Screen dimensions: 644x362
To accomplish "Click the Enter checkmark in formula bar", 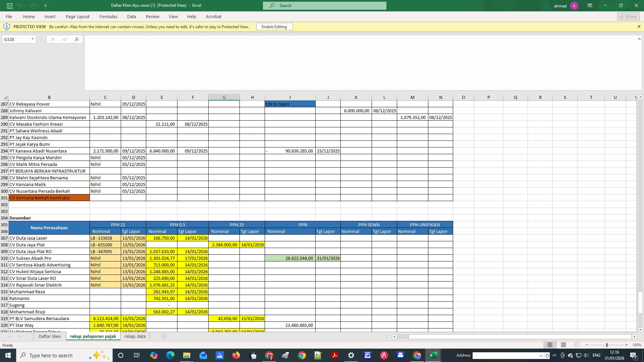I will tap(64, 39).
